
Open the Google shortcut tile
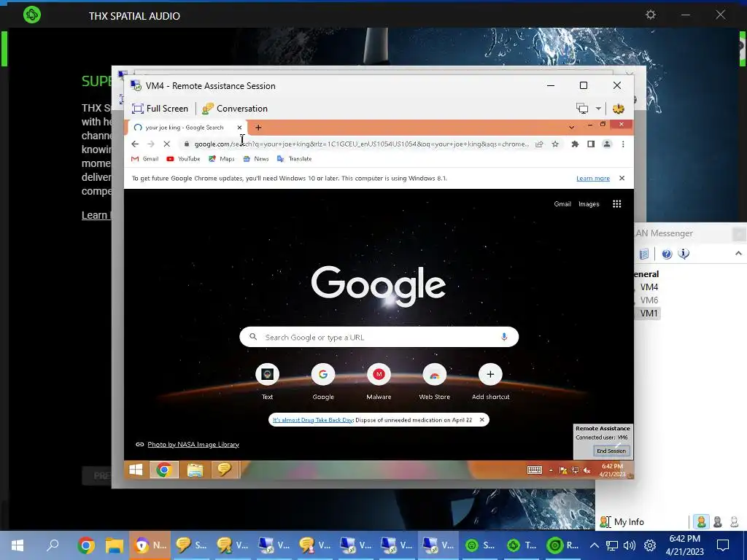[323, 381]
